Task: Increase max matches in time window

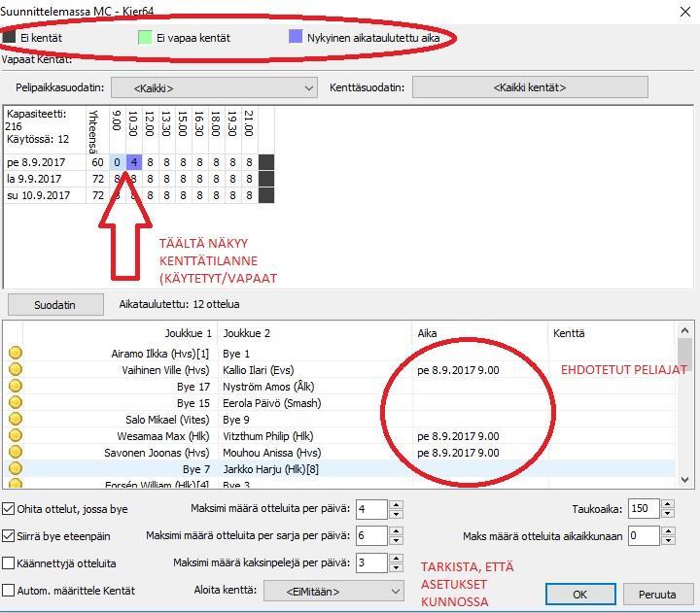Action: pos(668,530)
